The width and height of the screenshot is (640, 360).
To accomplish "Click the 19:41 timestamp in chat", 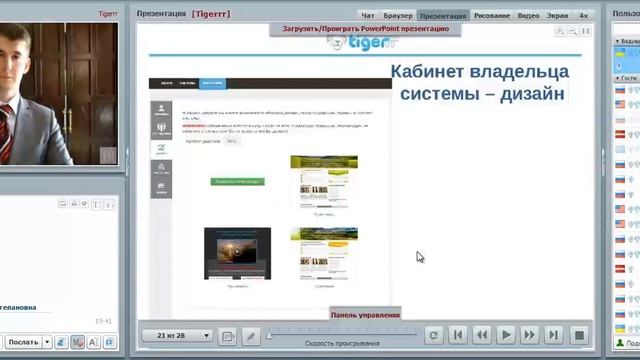I will 103,321.
